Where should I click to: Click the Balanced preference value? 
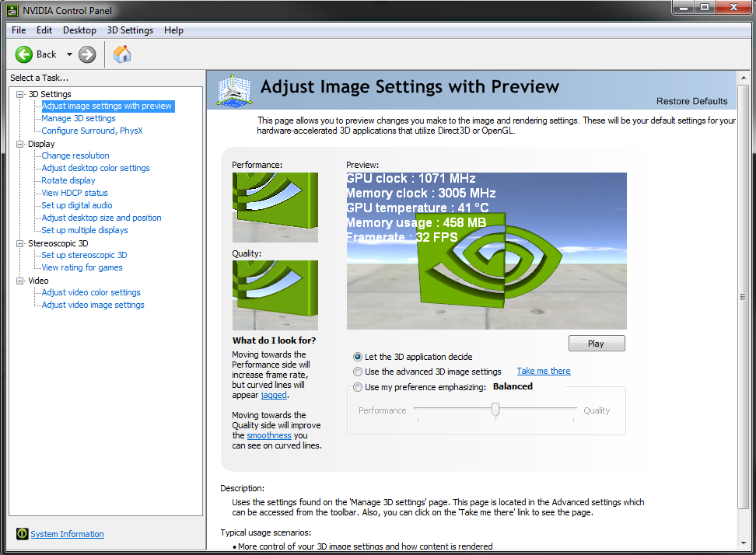click(x=513, y=386)
